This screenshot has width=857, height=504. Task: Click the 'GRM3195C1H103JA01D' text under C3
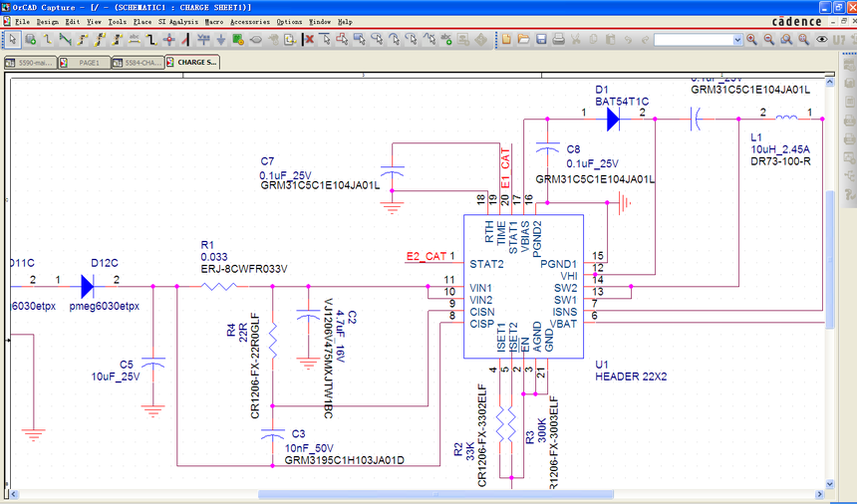click(x=345, y=460)
